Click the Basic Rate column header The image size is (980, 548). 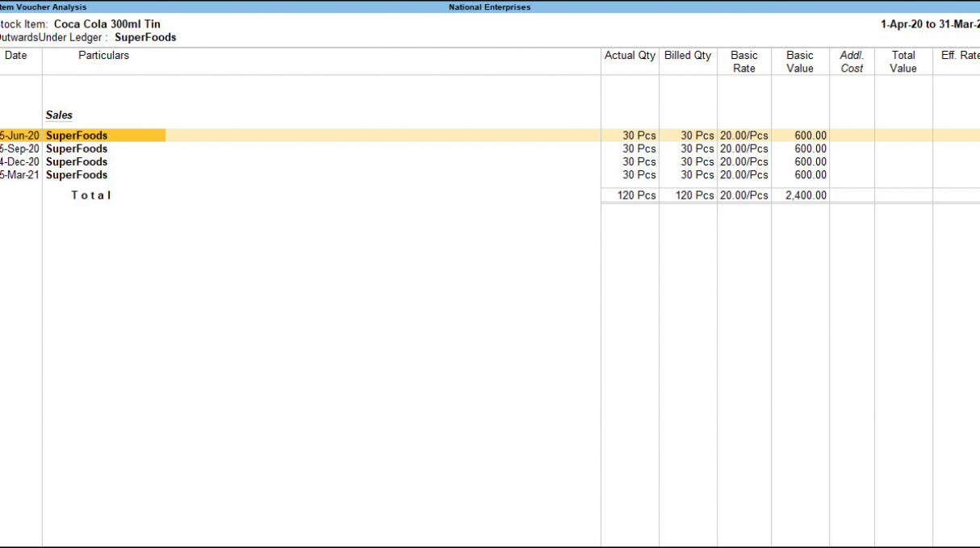[743, 61]
